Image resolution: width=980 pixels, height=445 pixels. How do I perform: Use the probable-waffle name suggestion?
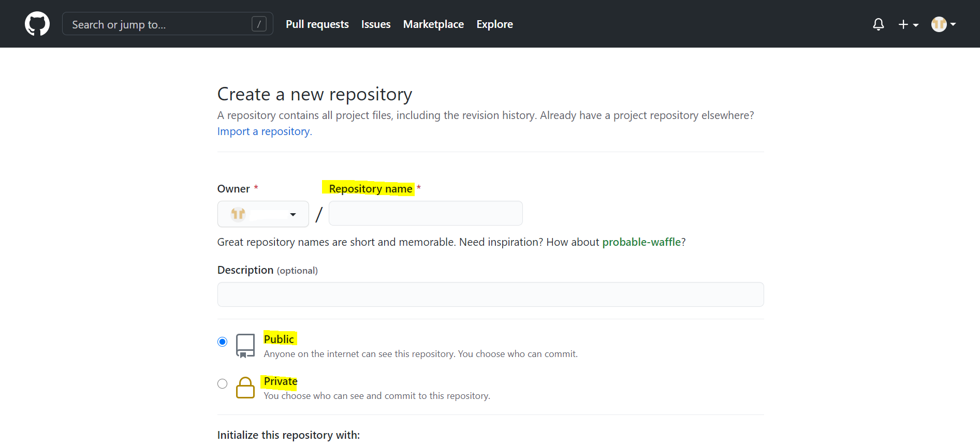(641, 242)
